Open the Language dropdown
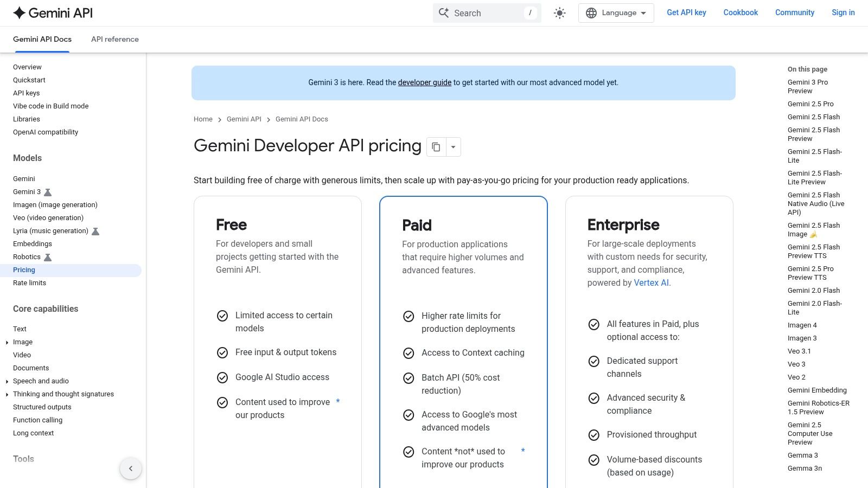This screenshot has height=488, width=868. coord(616,13)
